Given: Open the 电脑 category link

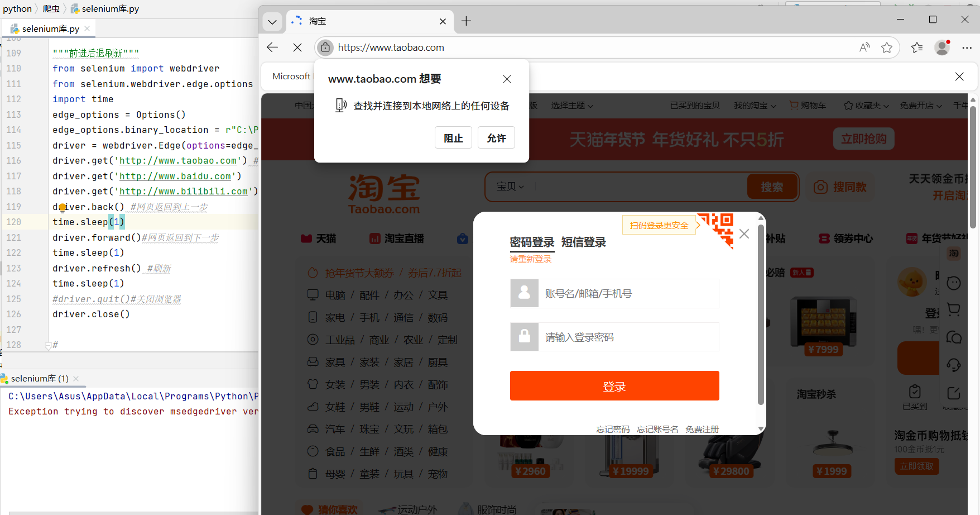Looking at the screenshot, I should point(335,295).
